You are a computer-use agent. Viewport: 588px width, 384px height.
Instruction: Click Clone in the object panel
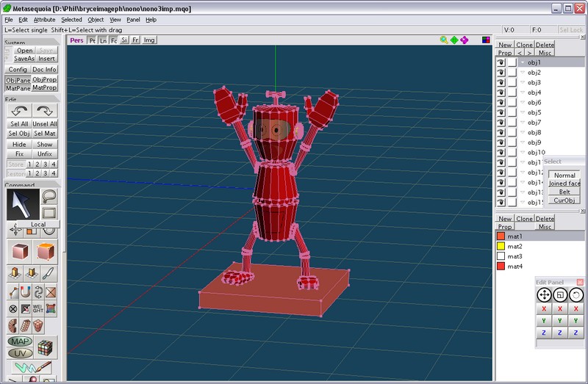click(524, 45)
